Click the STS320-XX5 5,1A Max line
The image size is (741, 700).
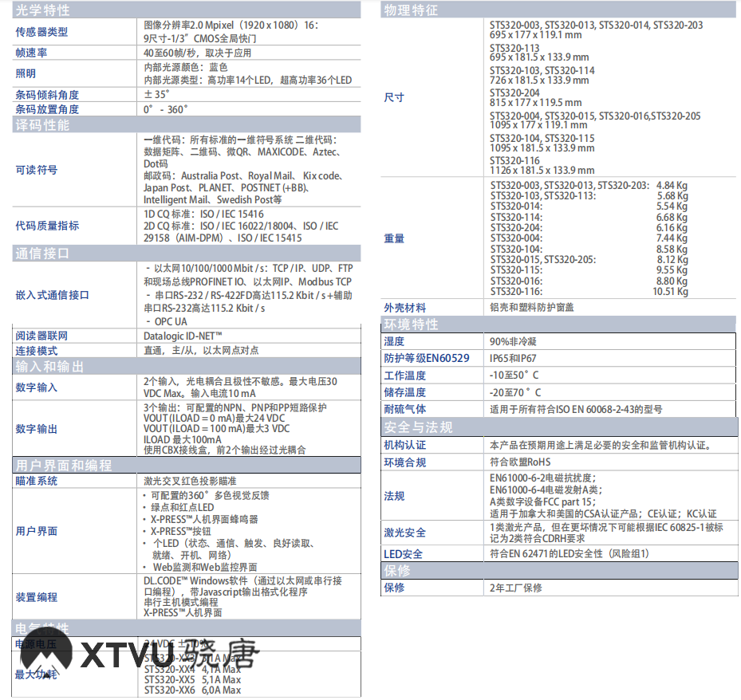[192, 680]
